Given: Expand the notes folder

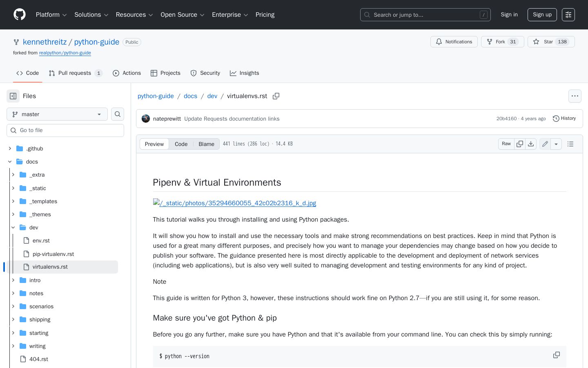Looking at the screenshot, I should coord(13,293).
